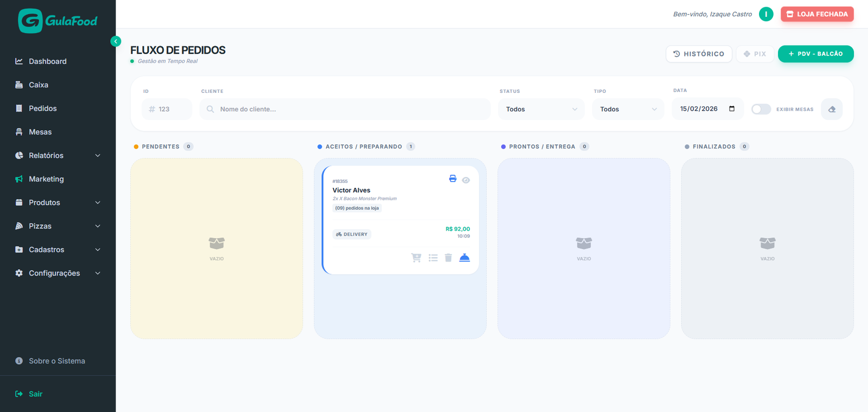This screenshot has height=412, width=868.
Task: Open the Status dropdown filter
Action: click(541, 109)
